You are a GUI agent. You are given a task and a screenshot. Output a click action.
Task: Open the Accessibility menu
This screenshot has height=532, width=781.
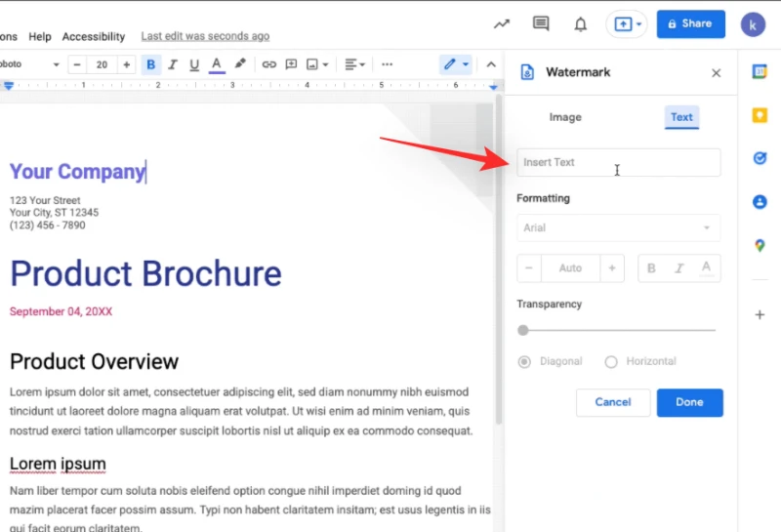94,36
